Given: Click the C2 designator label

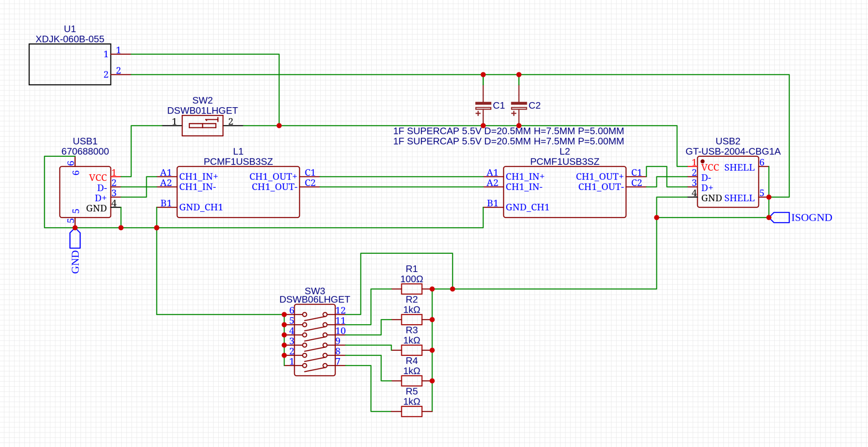Looking at the screenshot, I should pos(534,106).
